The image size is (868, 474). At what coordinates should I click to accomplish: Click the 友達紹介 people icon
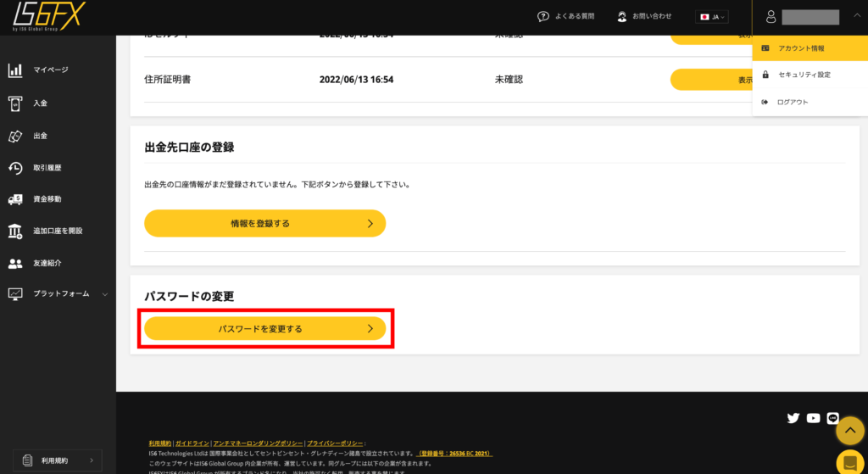pyautogui.click(x=15, y=264)
